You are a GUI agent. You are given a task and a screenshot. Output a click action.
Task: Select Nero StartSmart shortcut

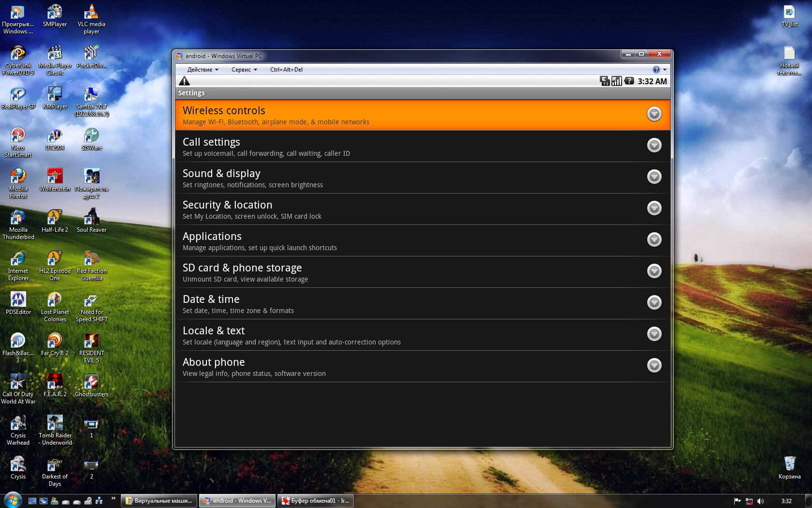[x=18, y=143]
